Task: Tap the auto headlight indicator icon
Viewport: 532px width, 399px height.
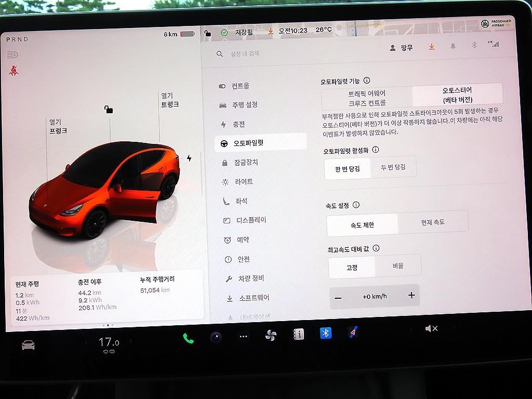Action: point(12,55)
